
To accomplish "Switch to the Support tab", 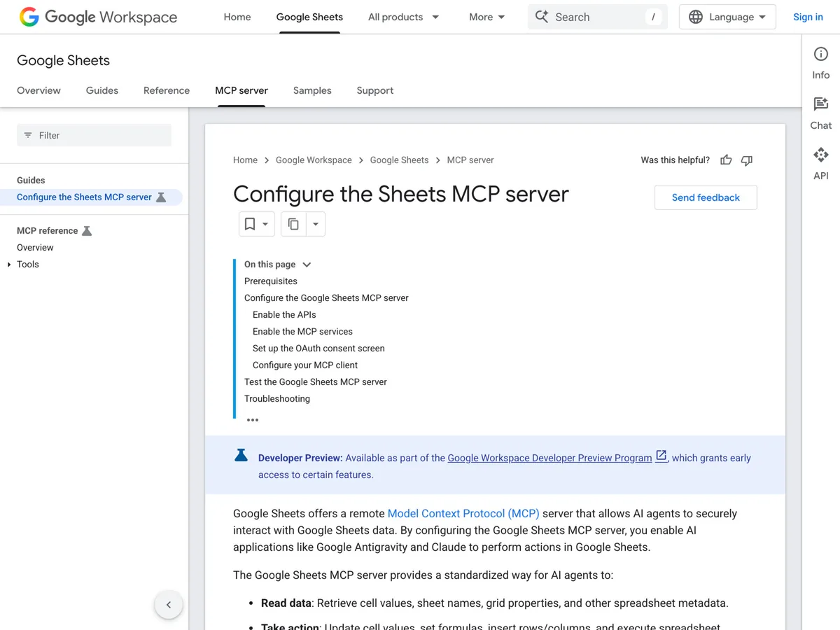I will (375, 90).
